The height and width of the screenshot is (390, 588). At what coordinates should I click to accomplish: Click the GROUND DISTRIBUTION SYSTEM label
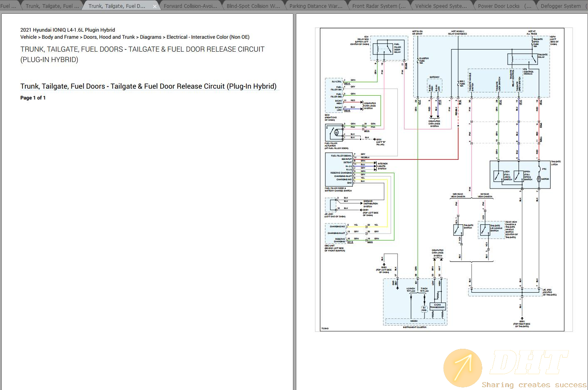[x=370, y=204]
